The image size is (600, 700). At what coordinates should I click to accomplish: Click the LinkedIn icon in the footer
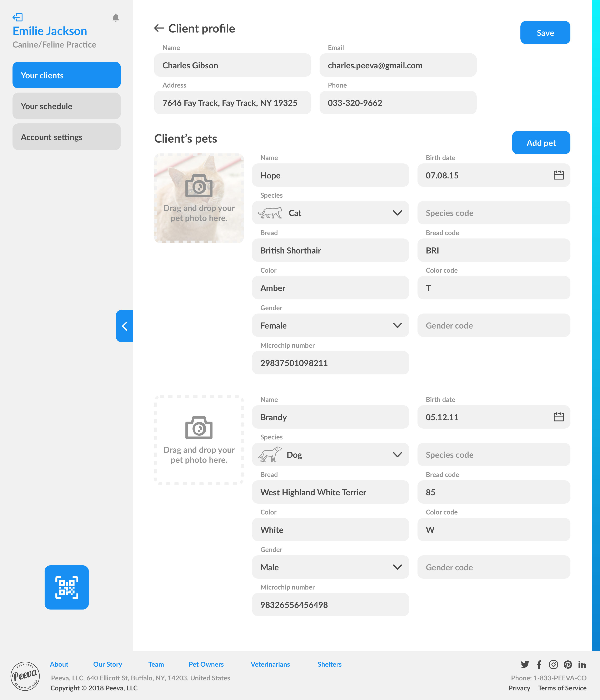[x=582, y=664]
